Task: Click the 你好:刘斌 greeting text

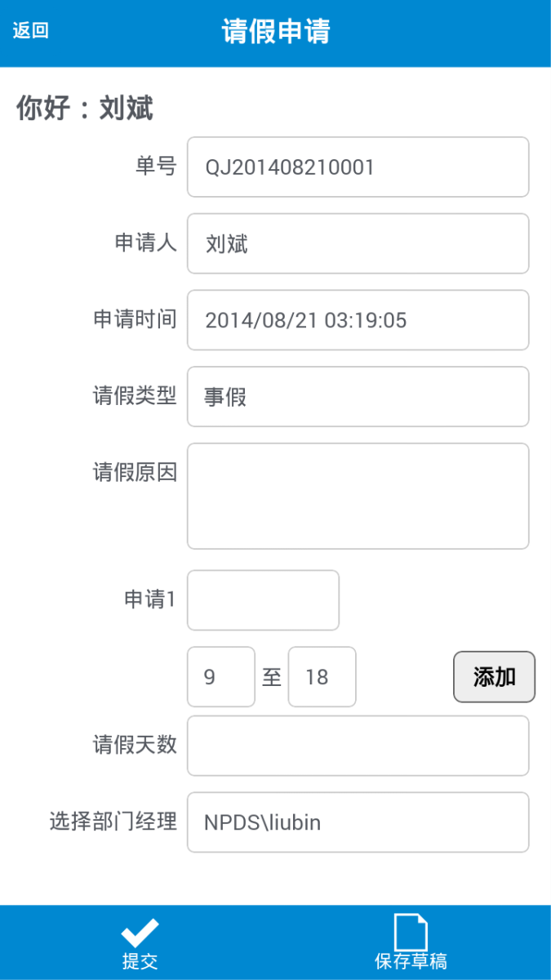Action: point(85,109)
